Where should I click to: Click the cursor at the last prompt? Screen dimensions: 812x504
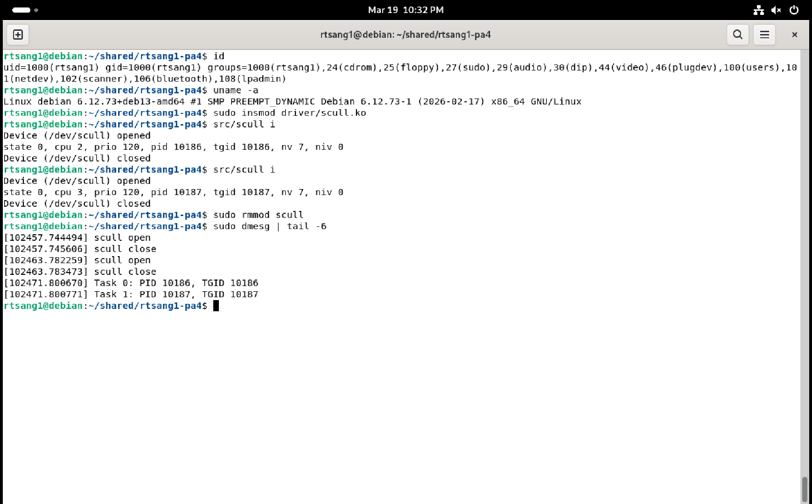tap(216, 306)
